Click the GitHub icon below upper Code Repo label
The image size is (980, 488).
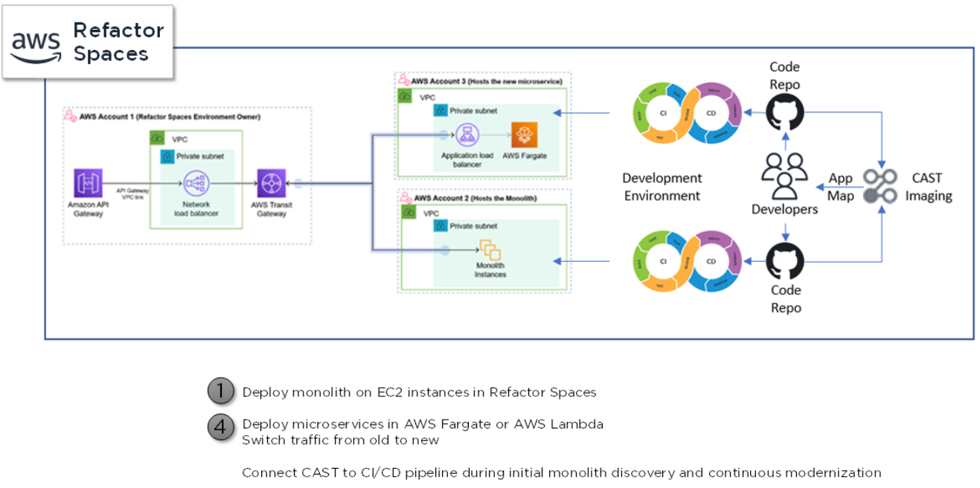coord(784,114)
